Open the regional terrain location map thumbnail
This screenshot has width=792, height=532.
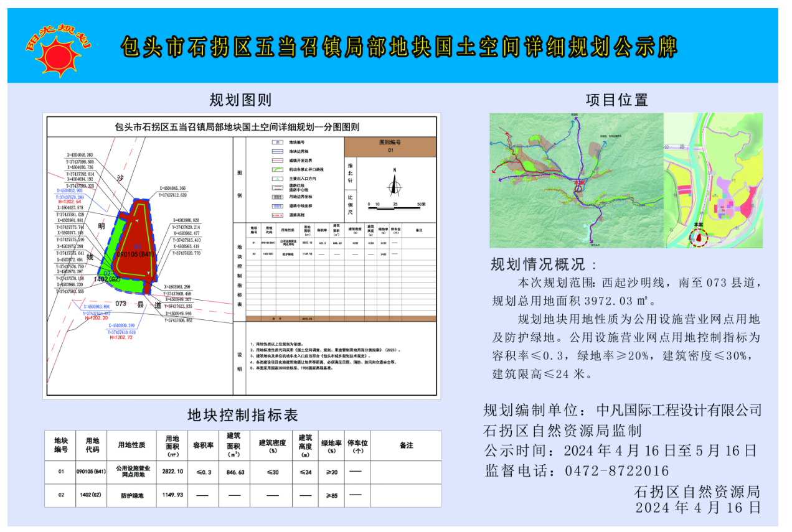click(x=576, y=180)
